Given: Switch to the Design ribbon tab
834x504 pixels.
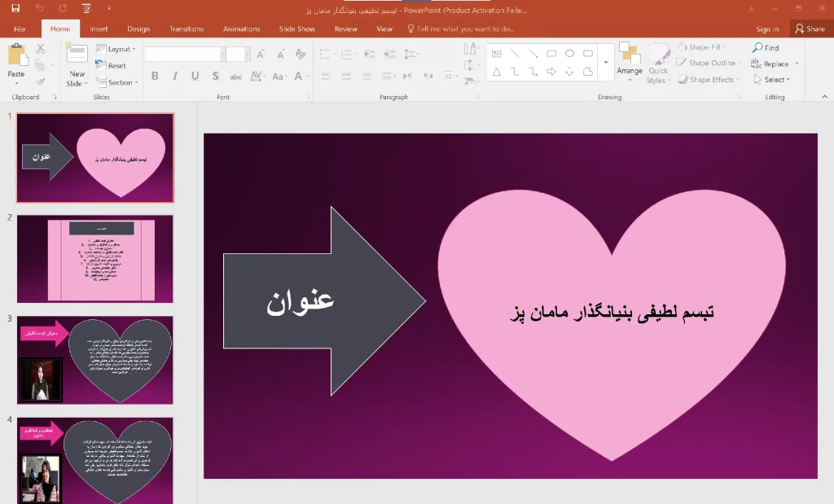Looking at the screenshot, I should (138, 28).
